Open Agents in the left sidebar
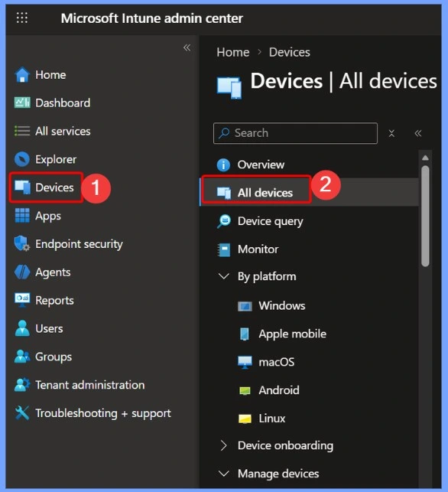This screenshot has height=492, width=448. coord(53,272)
